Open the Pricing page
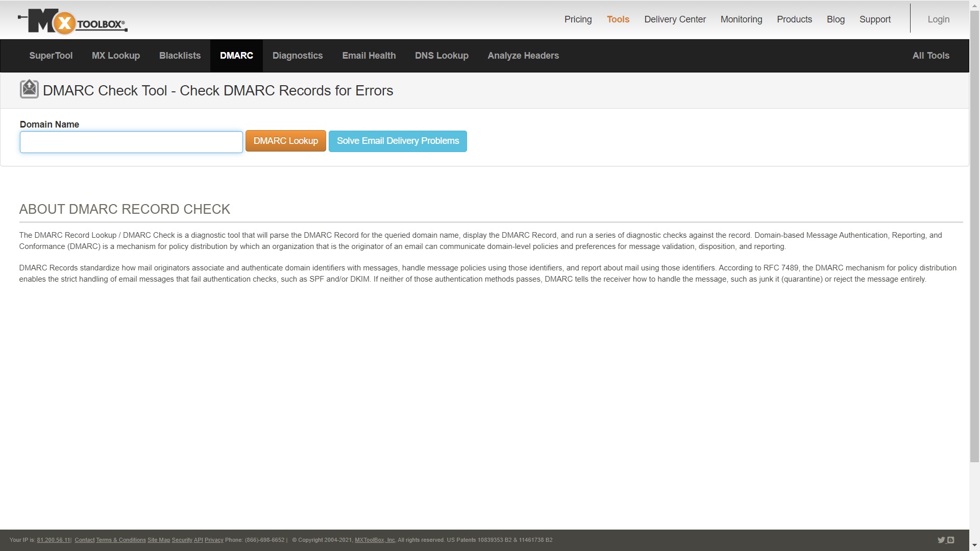This screenshot has height=551, width=980. pos(578,19)
